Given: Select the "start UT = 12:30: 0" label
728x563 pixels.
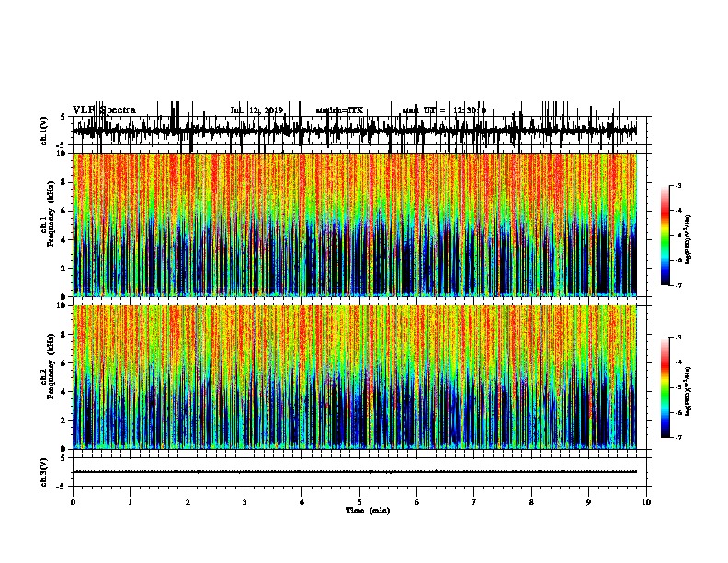Looking at the screenshot, I should (x=444, y=110).
